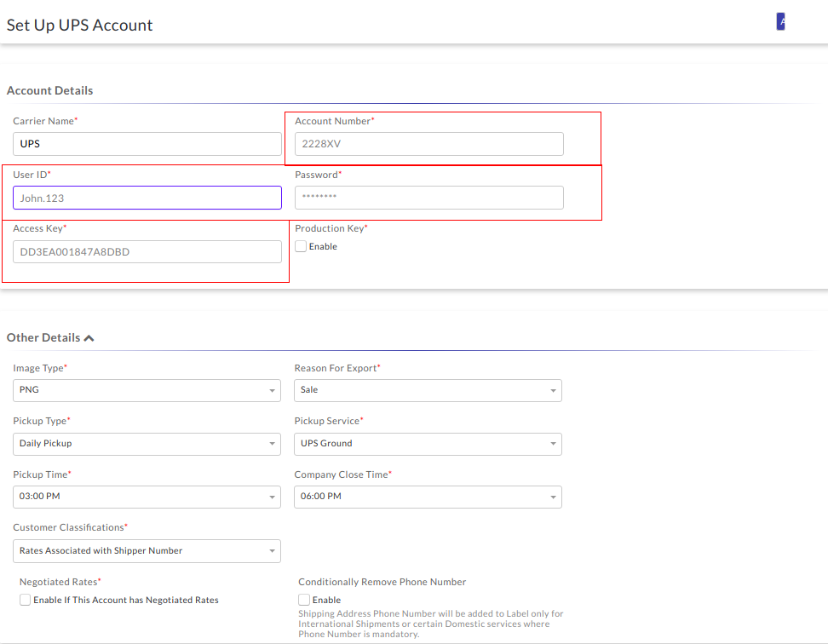Image resolution: width=828 pixels, height=644 pixels.
Task: Click the Negotiated Rates label
Action: coord(60,582)
